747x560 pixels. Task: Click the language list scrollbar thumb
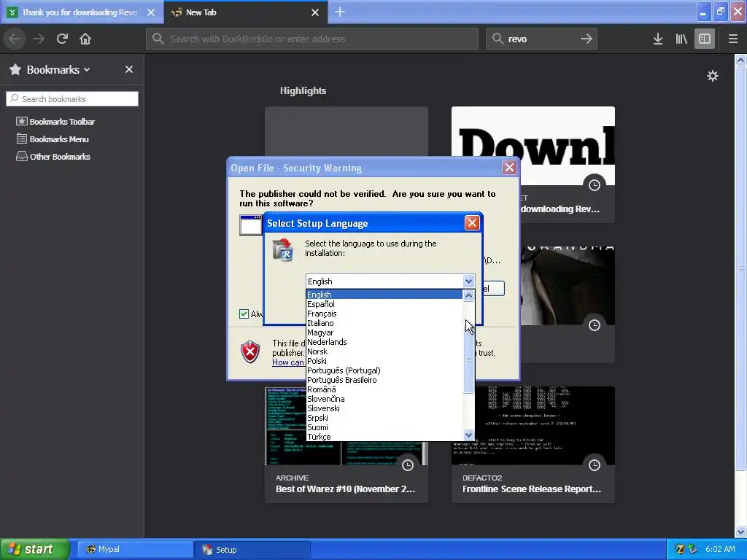[469, 346]
